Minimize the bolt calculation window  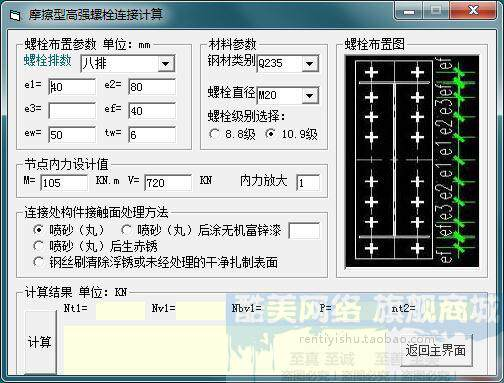click(409, 11)
